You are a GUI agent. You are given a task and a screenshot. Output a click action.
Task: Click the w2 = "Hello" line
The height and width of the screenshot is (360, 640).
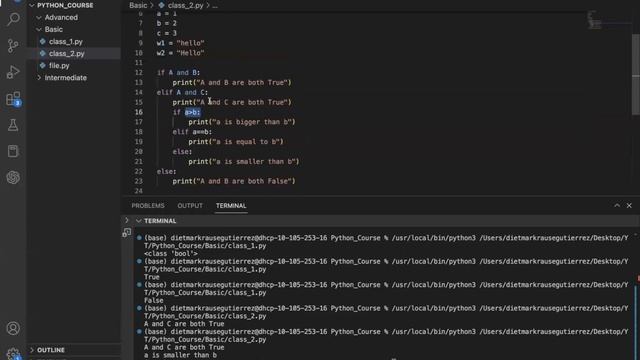pos(180,53)
